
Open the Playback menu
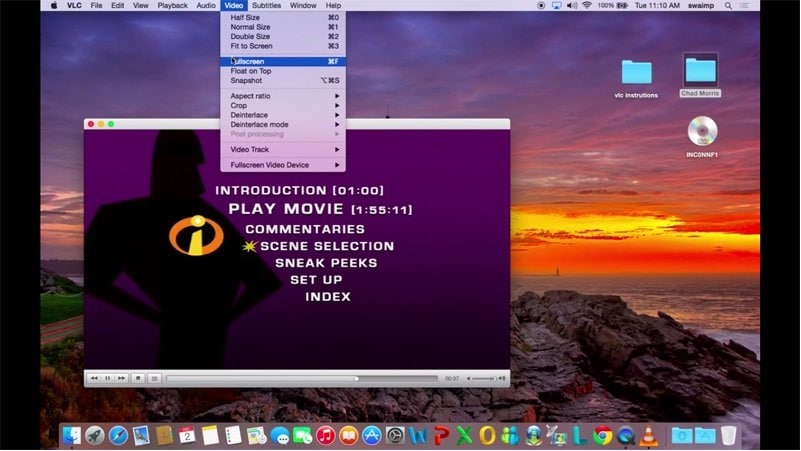[172, 6]
